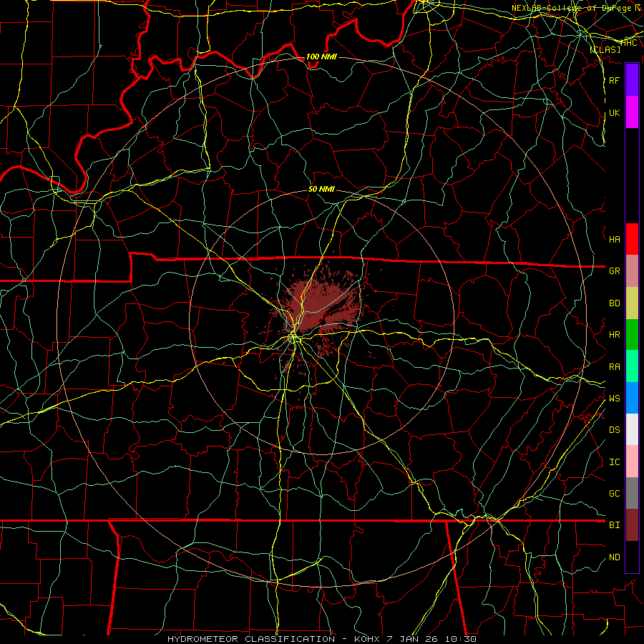
Task: Click the [CLAS] legend header
Action: pyautogui.click(x=605, y=49)
